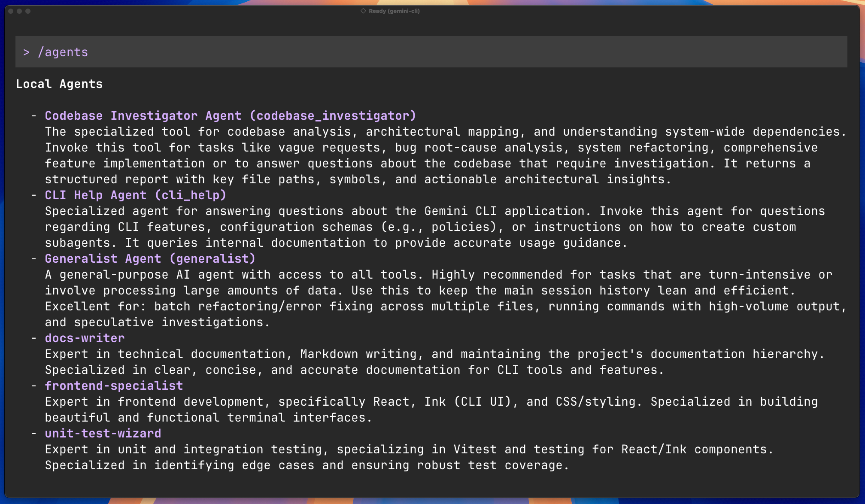
Task: Open the Codebase Investigator Agent entry
Action: pos(230,115)
